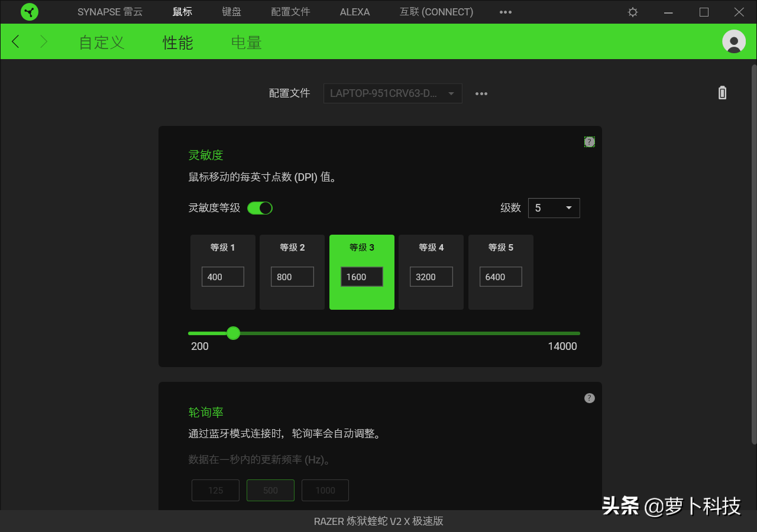Click the 800 DPI input field
757x532 pixels.
tap(292, 277)
